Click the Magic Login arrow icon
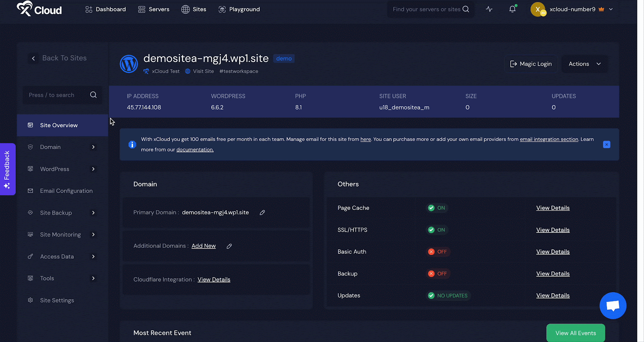 tap(514, 64)
